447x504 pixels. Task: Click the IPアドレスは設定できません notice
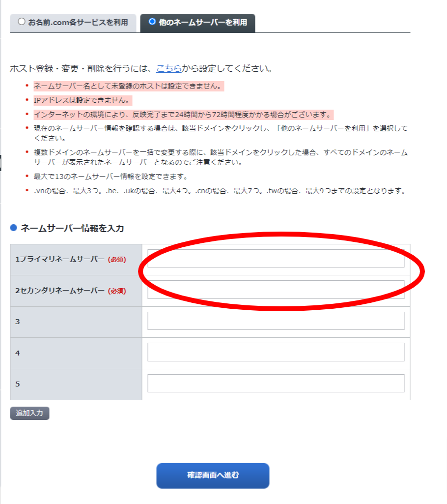[83, 100]
